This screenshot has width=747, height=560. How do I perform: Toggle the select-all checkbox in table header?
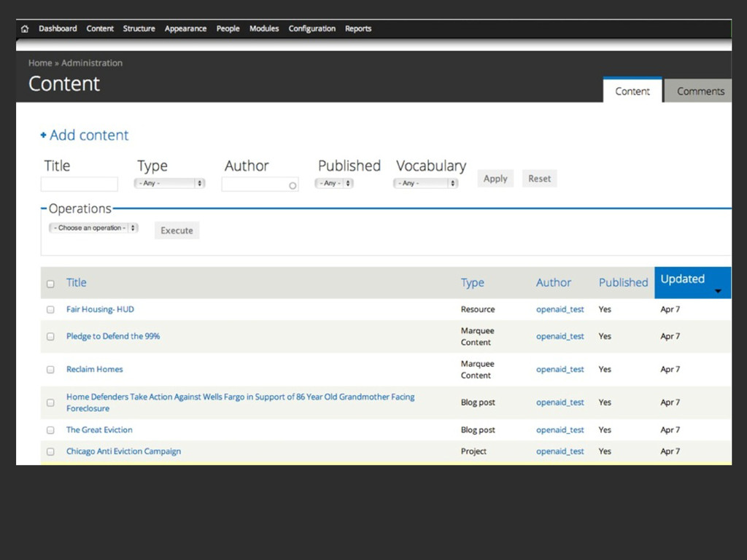pos(50,284)
